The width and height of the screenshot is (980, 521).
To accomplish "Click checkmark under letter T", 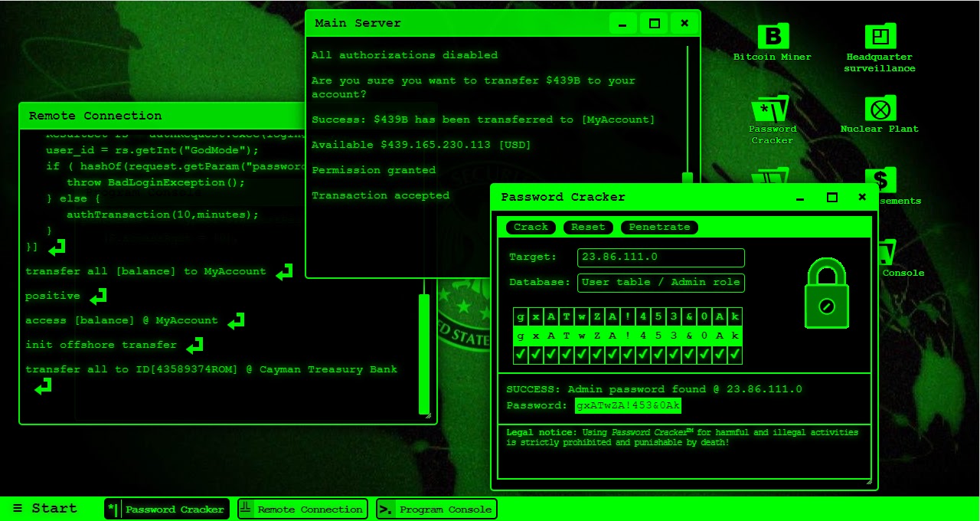I will point(567,355).
